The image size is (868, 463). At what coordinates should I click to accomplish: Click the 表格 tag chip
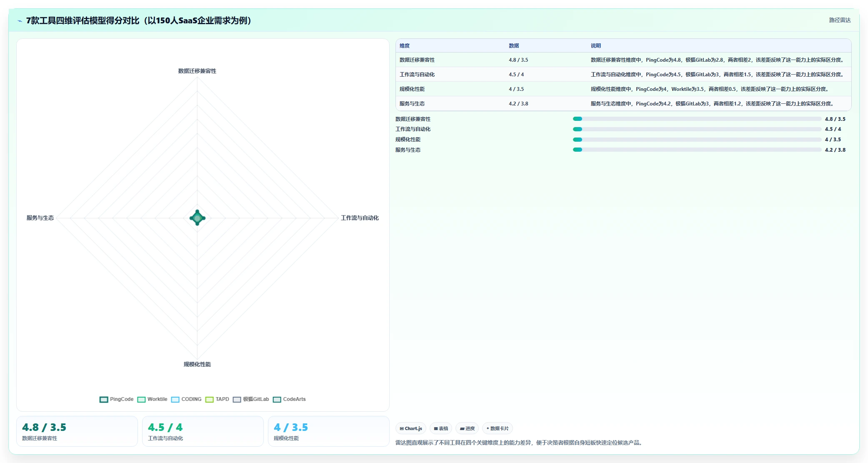(441, 428)
